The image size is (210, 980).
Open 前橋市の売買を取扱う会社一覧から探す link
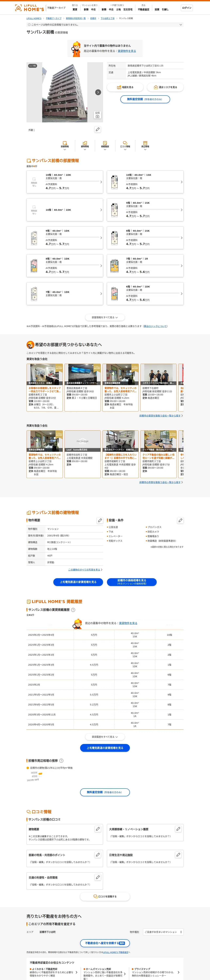(160, 482)
